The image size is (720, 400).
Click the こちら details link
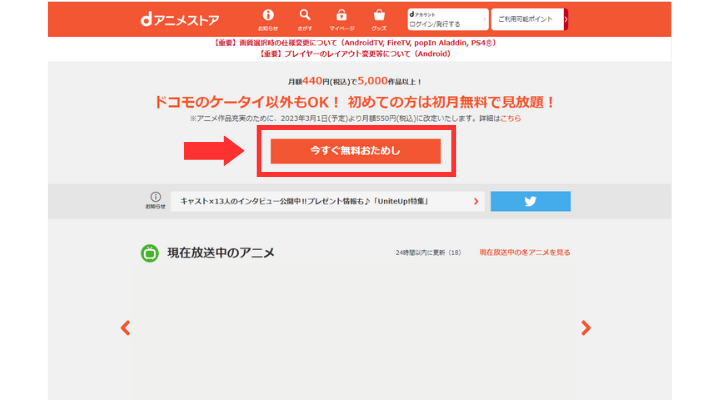point(511,118)
